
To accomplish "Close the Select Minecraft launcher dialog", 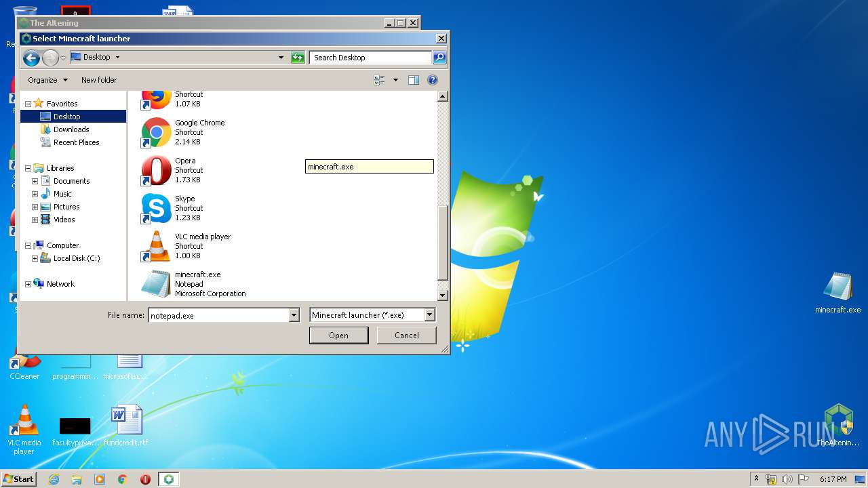I will pos(441,39).
